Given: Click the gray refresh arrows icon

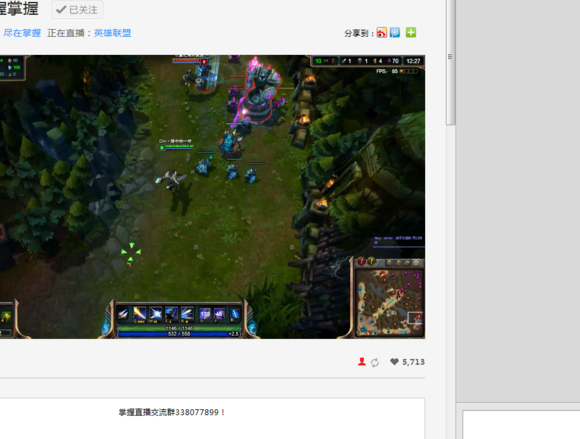Looking at the screenshot, I should tap(375, 362).
